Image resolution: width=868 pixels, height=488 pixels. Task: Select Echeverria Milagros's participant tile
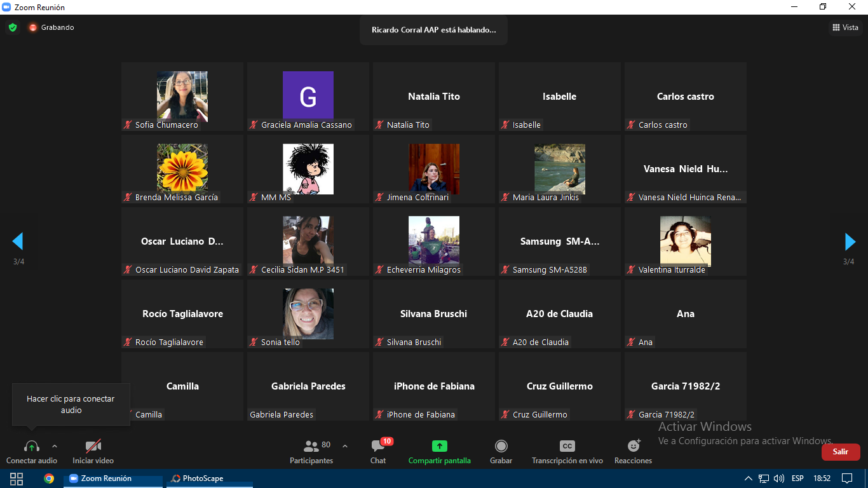434,241
